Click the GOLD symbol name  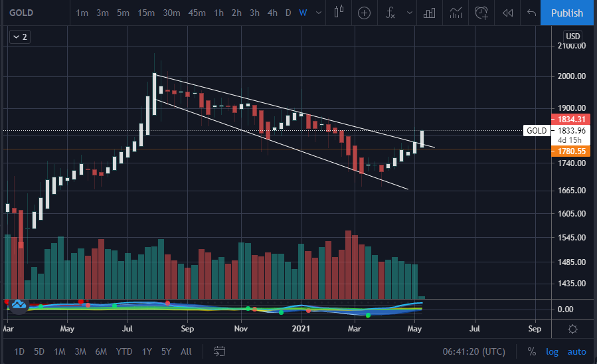tap(21, 13)
